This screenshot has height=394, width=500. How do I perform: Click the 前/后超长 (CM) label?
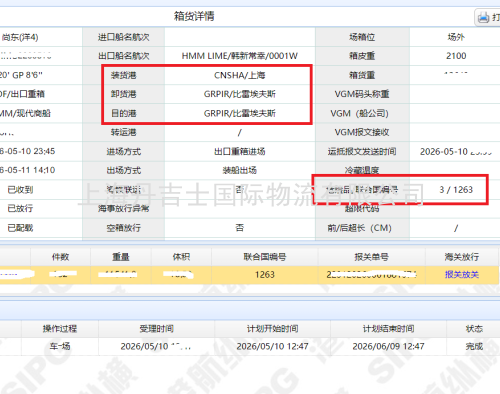360,228
